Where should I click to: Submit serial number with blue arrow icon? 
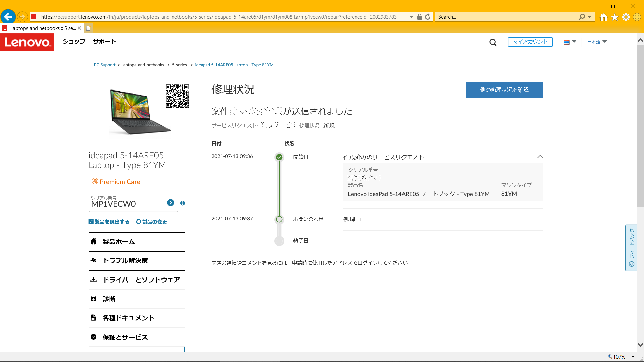[x=170, y=203]
